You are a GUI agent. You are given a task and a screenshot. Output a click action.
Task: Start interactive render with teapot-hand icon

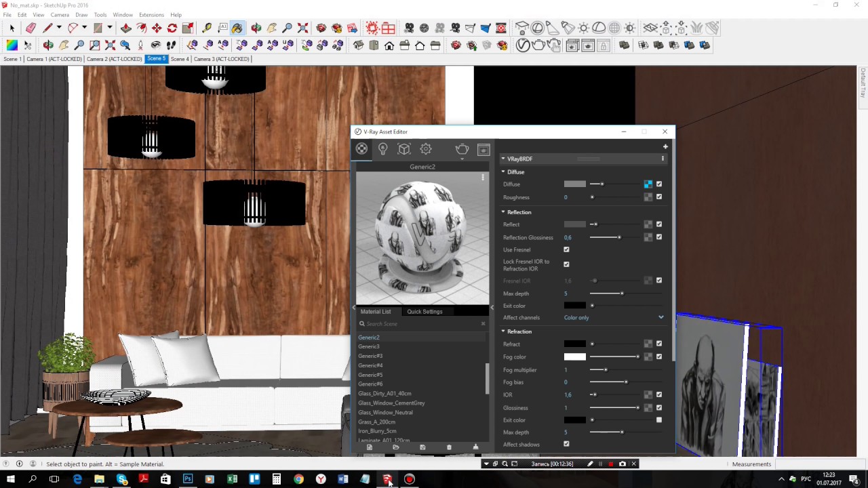(554, 45)
